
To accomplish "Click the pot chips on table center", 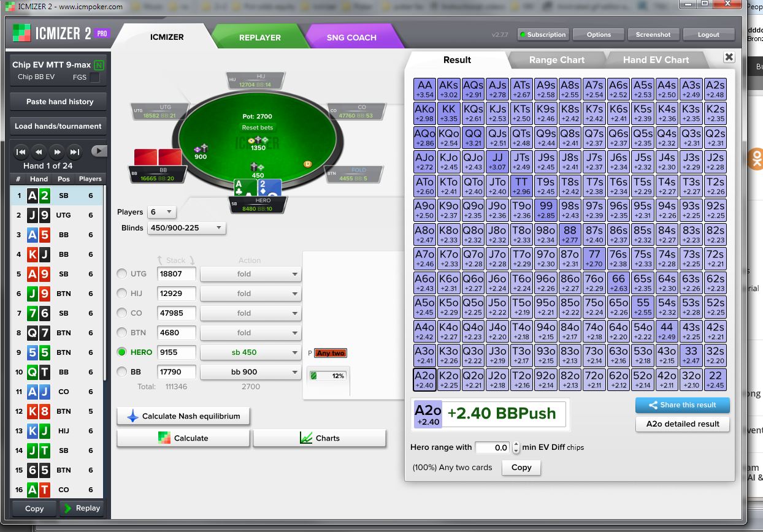I will click(258, 140).
